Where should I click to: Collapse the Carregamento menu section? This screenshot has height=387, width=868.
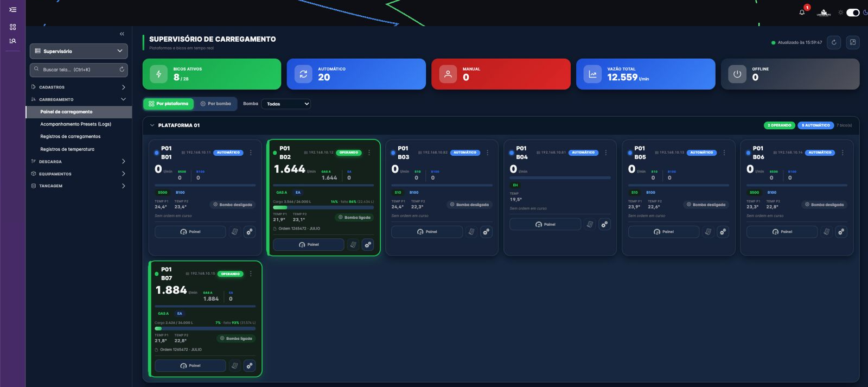79,99
